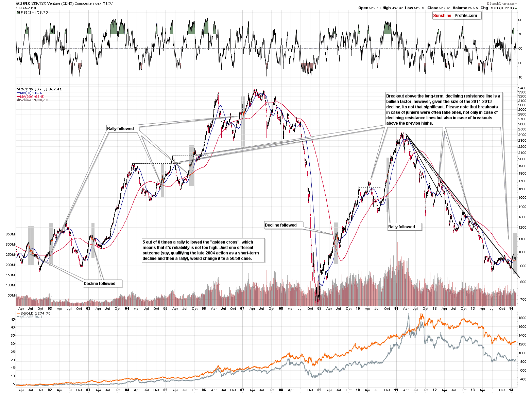Click the $CDNX ticker symbol title
The width and height of the screenshot is (532, 393).
[x=23, y=3]
